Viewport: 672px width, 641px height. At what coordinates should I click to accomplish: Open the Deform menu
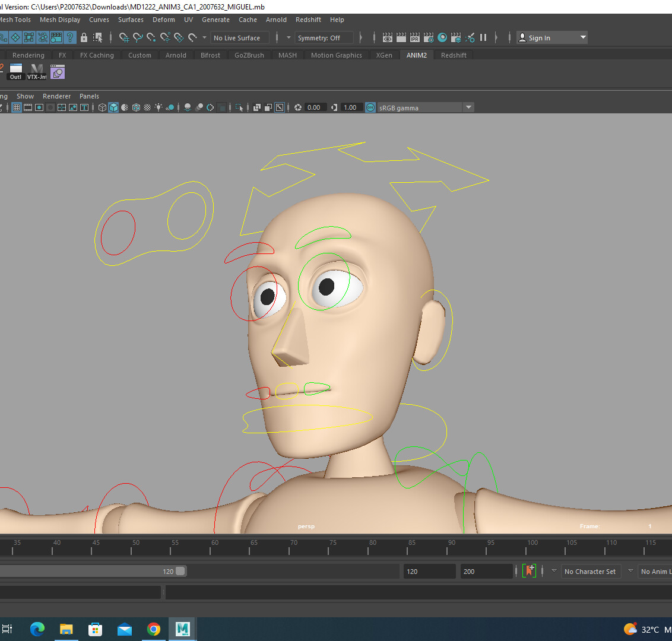pyautogui.click(x=163, y=20)
